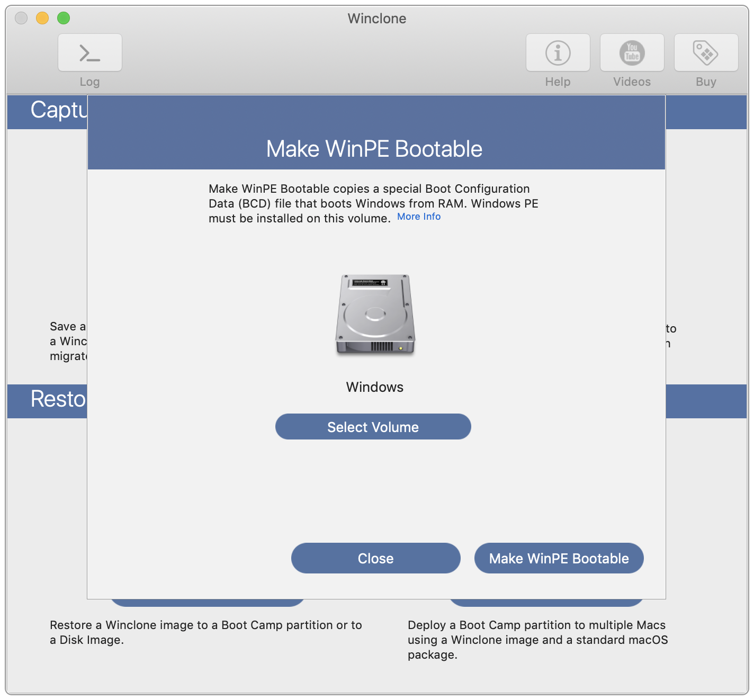Open the Help info icon

pyautogui.click(x=558, y=52)
